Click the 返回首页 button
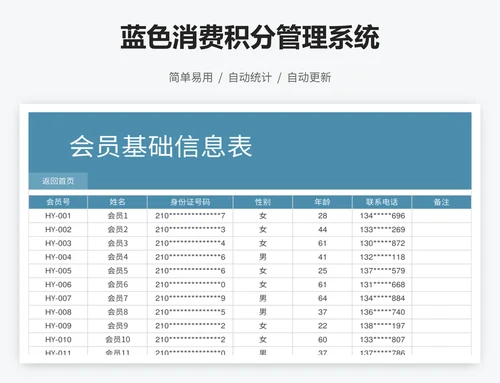Viewport: 500px width, 383px height. coord(58,181)
